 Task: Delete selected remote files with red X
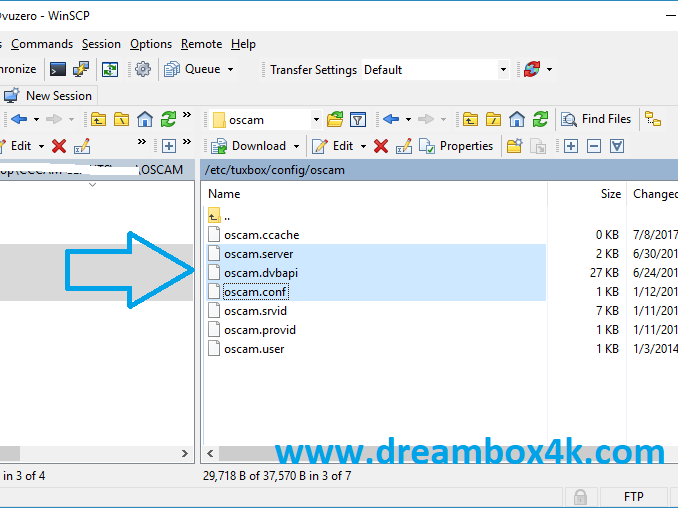click(x=381, y=146)
